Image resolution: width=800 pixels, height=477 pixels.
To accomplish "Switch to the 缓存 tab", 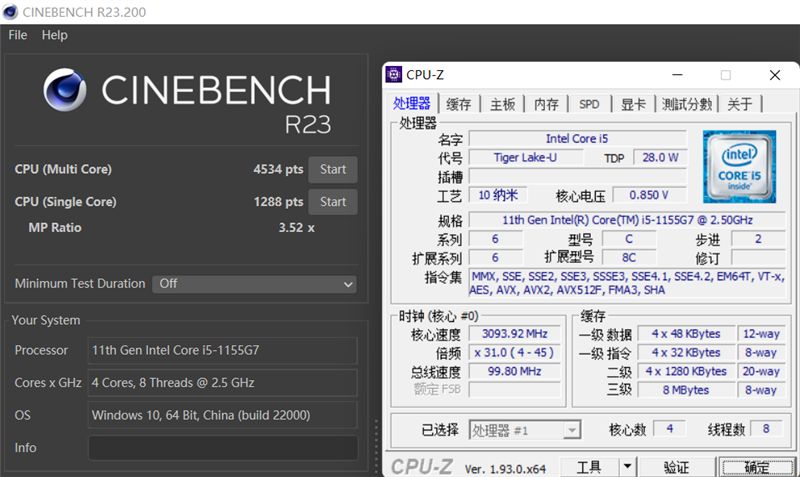I will [458, 104].
